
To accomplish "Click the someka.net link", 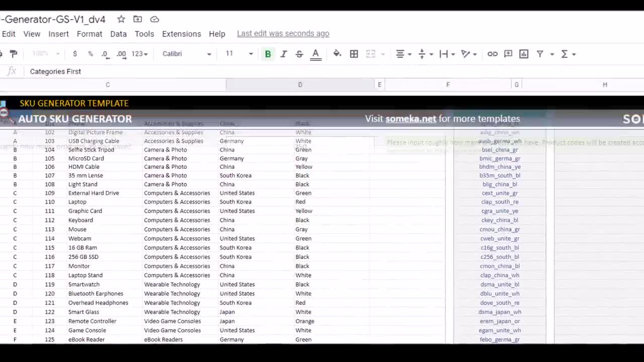I will (x=411, y=119).
